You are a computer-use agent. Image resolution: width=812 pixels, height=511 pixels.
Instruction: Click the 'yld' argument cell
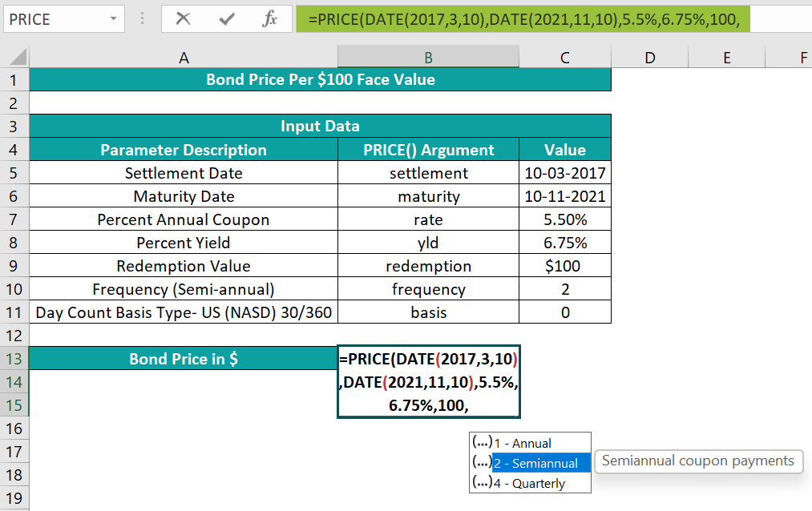coord(428,243)
